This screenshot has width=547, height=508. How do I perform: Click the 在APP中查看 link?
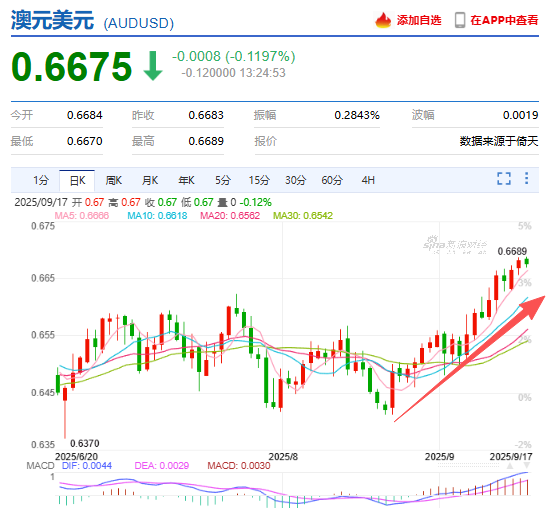click(504, 20)
